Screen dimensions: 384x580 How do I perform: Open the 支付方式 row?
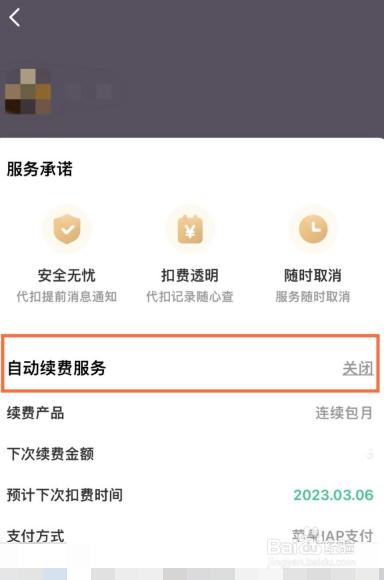click(190, 536)
